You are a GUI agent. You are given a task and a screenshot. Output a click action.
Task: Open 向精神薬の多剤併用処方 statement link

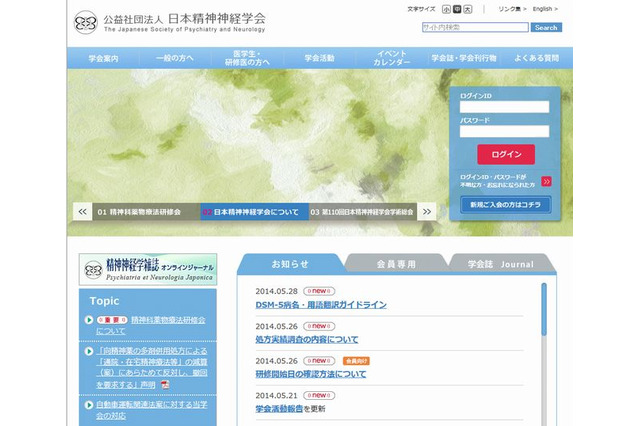152,368
